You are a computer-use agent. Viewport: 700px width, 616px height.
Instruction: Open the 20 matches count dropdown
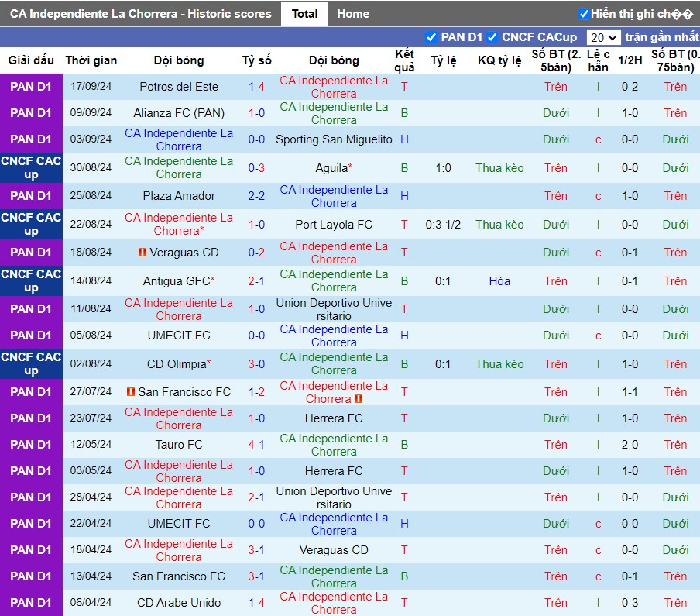tap(603, 37)
